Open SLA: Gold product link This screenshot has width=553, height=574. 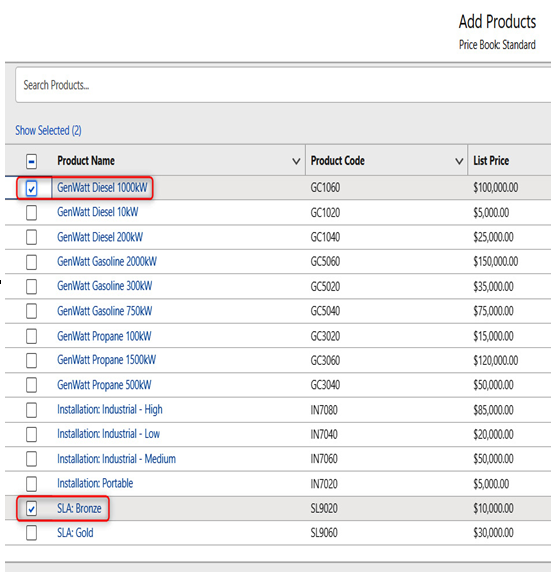(x=75, y=533)
